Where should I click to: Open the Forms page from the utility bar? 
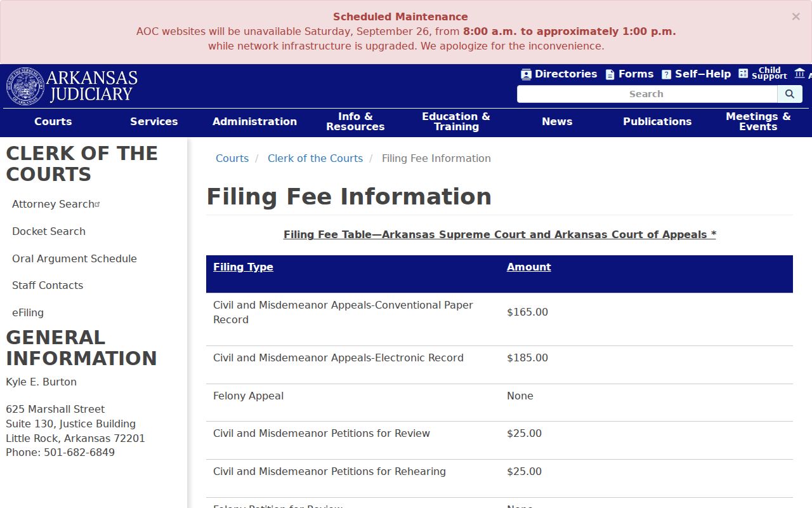(x=629, y=74)
